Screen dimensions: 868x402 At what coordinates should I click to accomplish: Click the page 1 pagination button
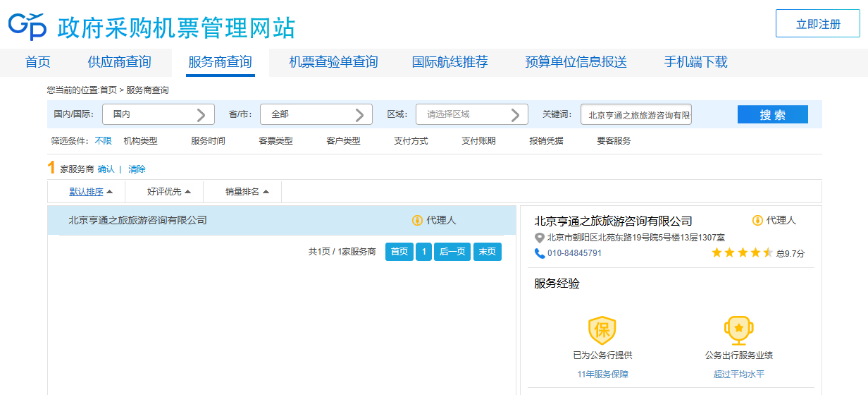tap(423, 252)
